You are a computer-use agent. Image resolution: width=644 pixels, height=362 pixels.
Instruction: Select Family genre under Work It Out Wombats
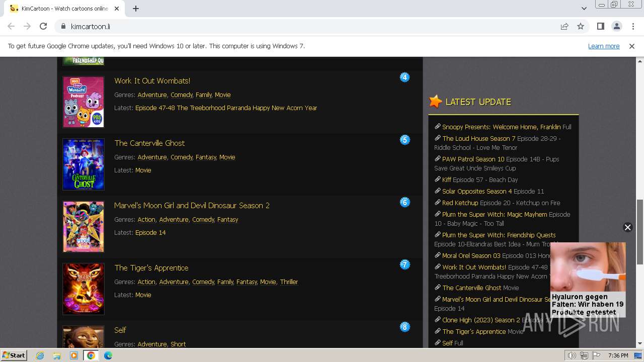tap(204, 95)
